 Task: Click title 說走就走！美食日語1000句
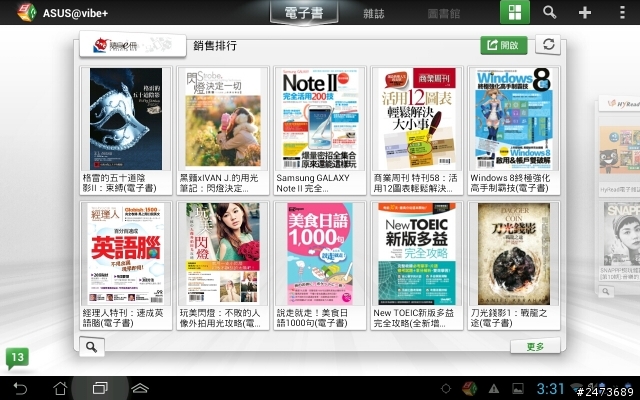[x=312, y=318]
